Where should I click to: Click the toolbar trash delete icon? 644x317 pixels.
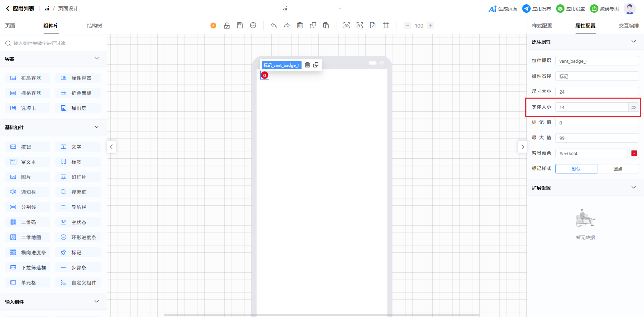300,25
